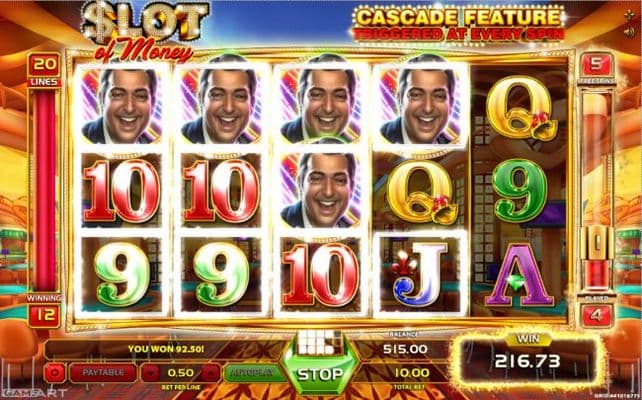This screenshot has height=400, width=642.
Task: Select the blue J symbol
Action: pyautogui.click(x=420, y=274)
